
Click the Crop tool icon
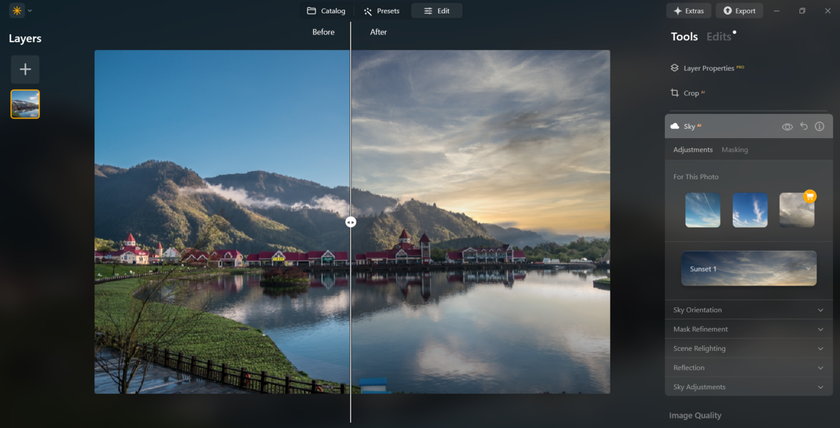(x=674, y=93)
